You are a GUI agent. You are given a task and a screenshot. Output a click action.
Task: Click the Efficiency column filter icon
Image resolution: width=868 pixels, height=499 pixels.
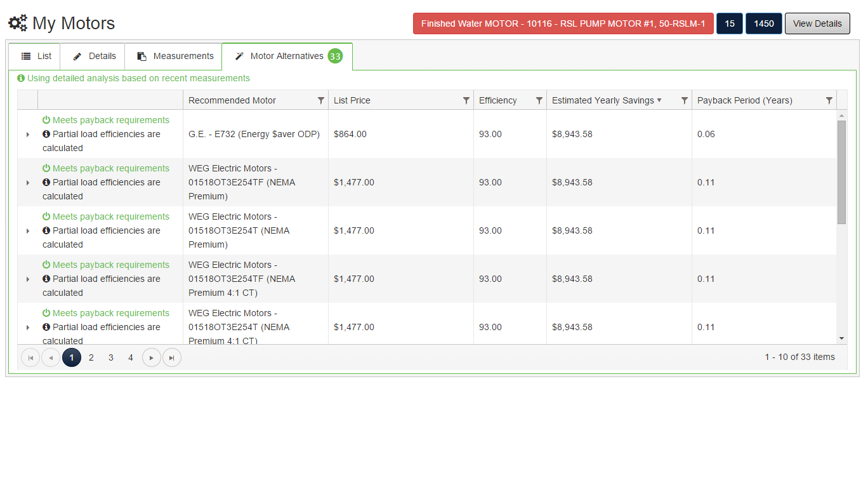tap(539, 100)
